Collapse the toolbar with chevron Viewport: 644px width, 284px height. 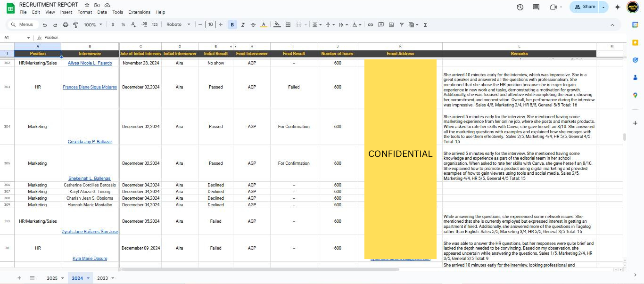pyautogui.click(x=612, y=24)
